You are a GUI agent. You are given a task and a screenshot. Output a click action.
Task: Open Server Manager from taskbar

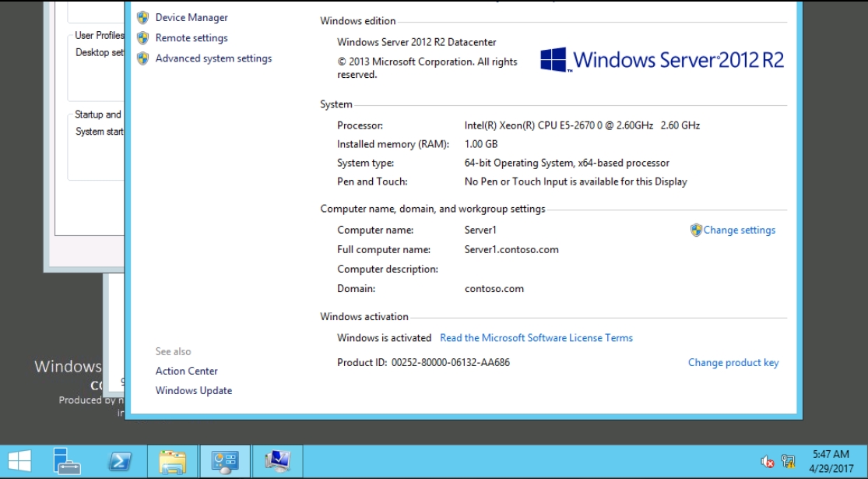[67, 461]
